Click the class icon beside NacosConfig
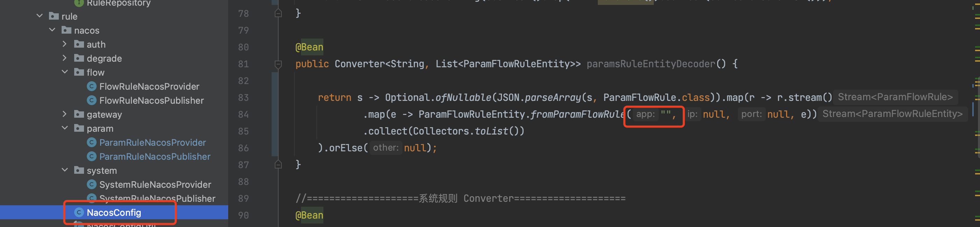This screenshot has width=980, height=227. click(x=79, y=213)
